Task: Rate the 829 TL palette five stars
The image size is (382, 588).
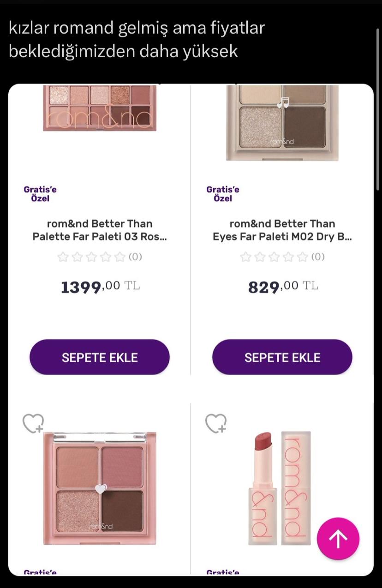Action: point(303,257)
